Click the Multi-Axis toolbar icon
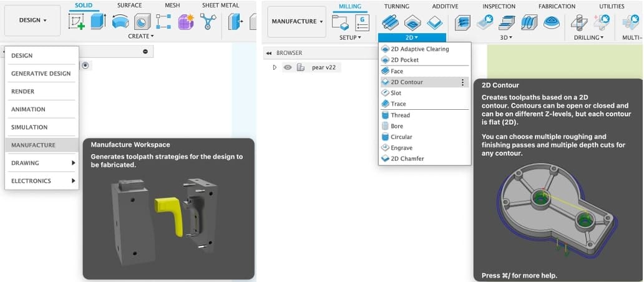 (x=630, y=22)
